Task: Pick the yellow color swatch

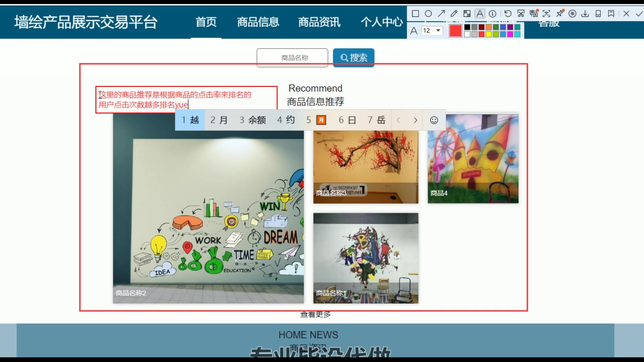Action: 489,34
